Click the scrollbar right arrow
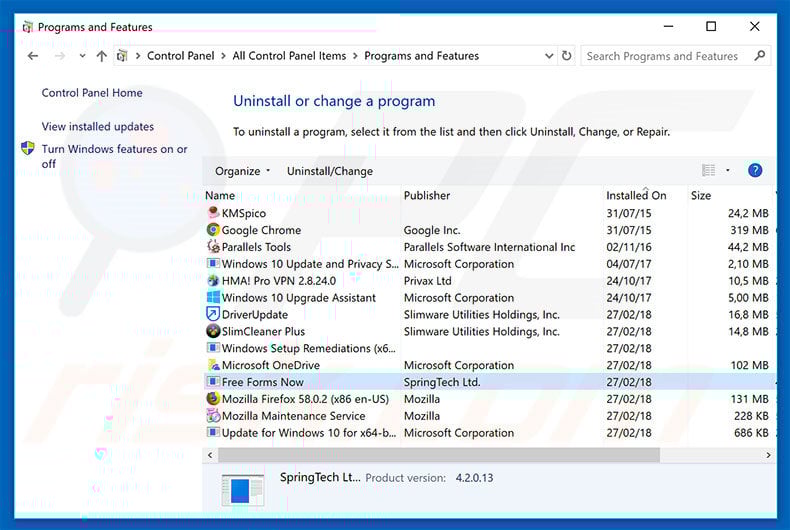This screenshot has width=790, height=530. coord(768,455)
